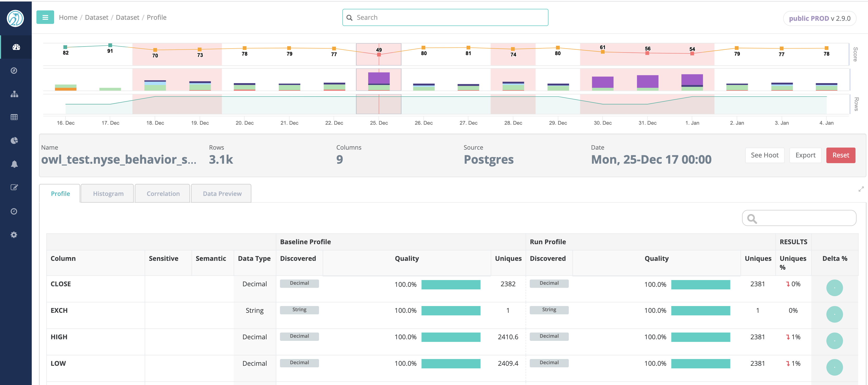This screenshot has height=385, width=868.
Task: Click the CLOSE row delta circle
Action: 834,288
